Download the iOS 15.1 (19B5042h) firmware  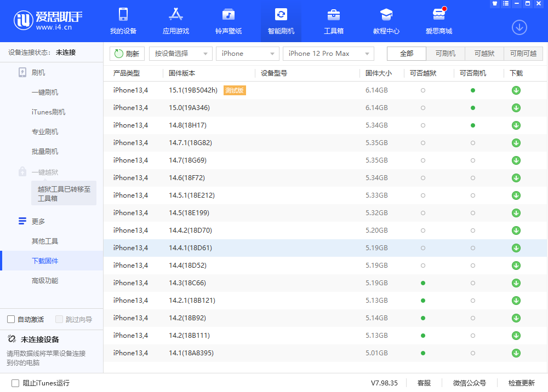coord(516,90)
